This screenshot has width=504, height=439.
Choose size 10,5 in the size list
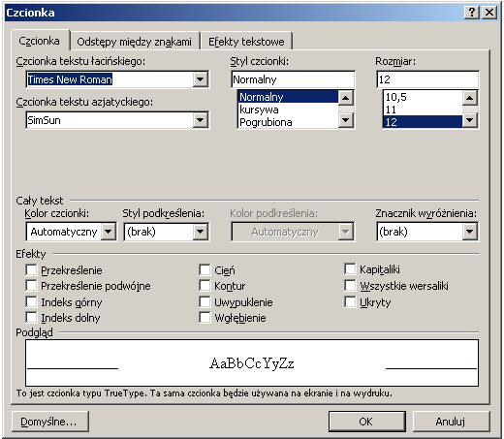423,97
